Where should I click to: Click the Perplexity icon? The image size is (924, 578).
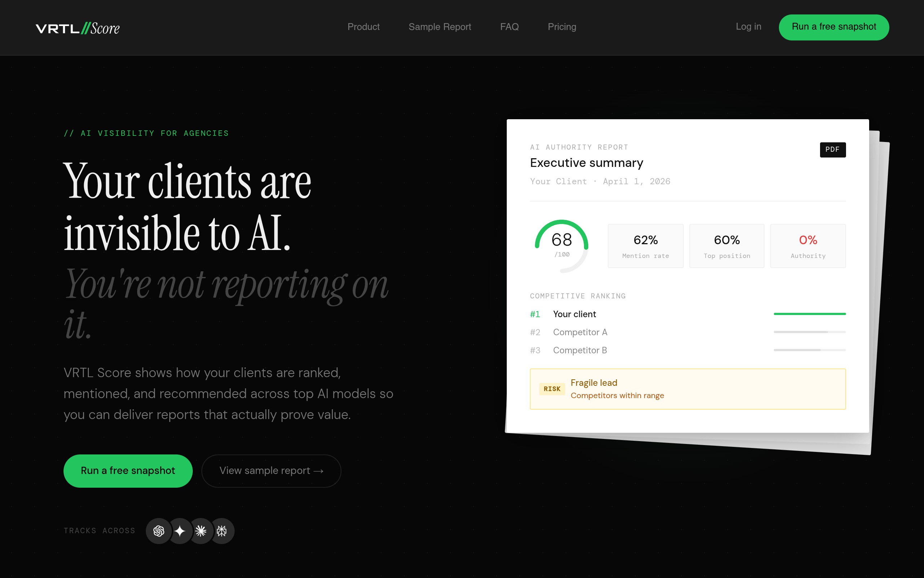click(222, 531)
